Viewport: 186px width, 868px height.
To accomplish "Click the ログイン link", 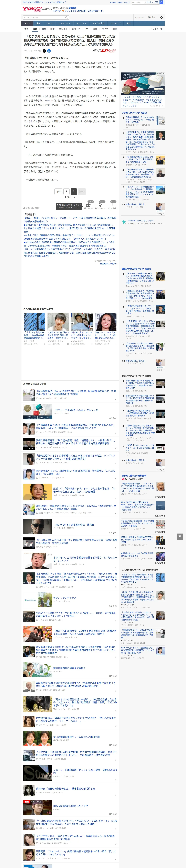I will (x=57, y=11).
